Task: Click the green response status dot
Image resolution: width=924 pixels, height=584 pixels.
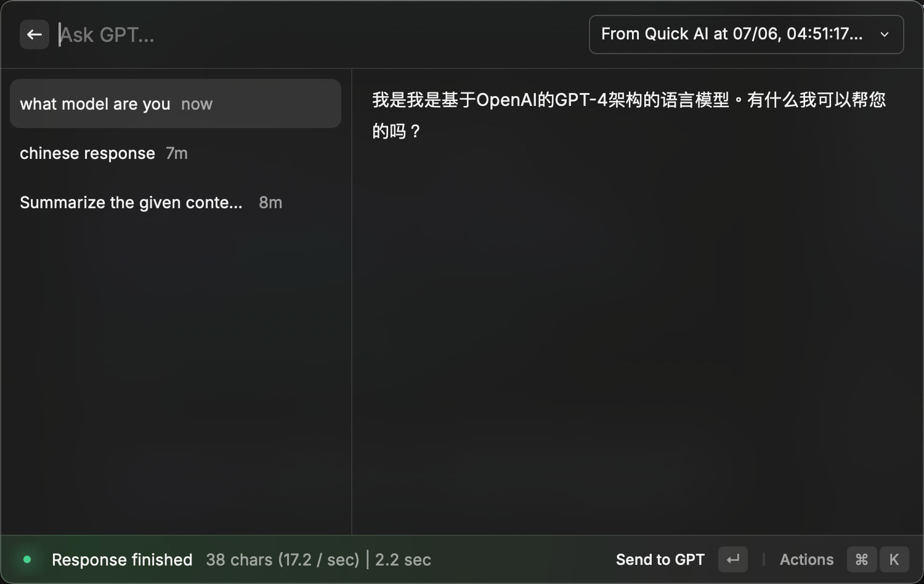Action: pos(26,559)
